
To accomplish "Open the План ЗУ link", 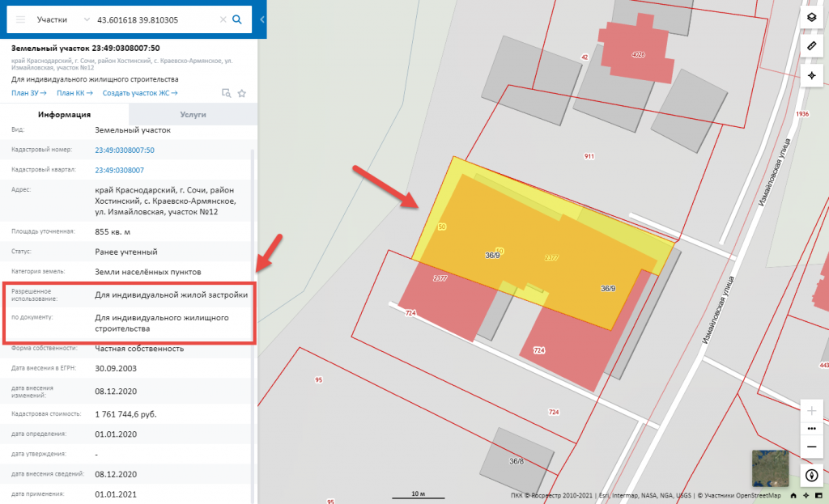I will pyautogui.click(x=28, y=93).
